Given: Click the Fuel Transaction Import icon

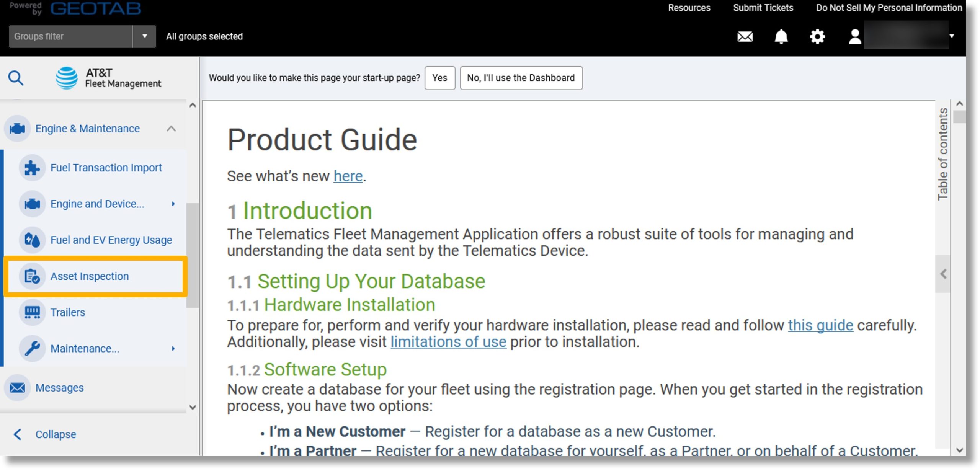Looking at the screenshot, I should [32, 168].
